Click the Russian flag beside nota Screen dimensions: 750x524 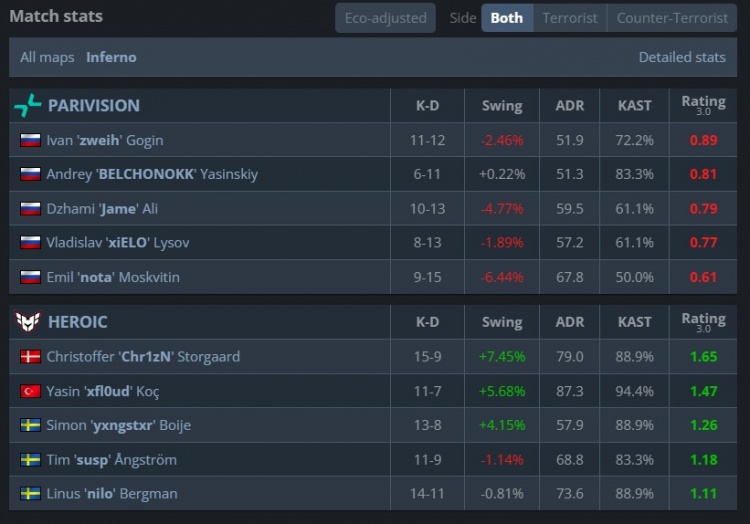tap(30, 277)
